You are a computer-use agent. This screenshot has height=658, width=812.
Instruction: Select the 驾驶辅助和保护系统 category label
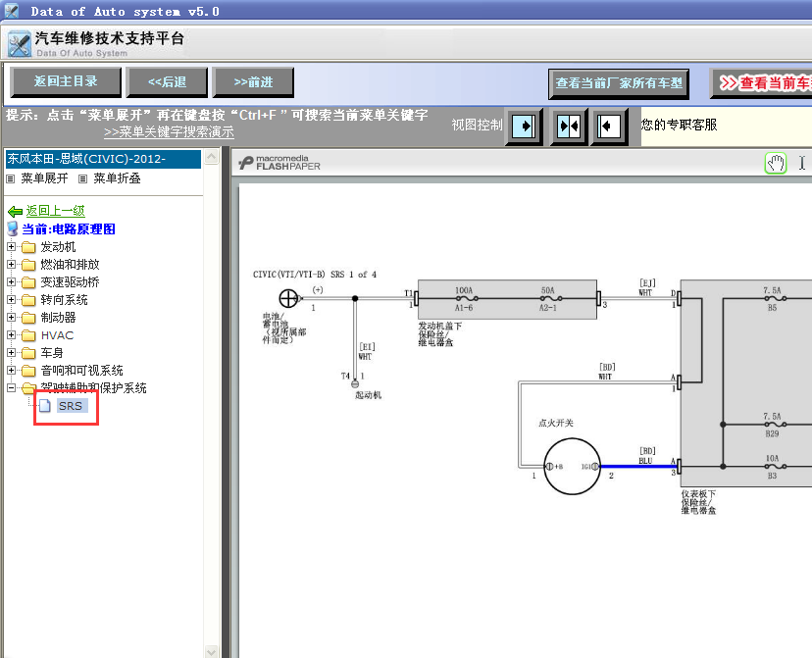point(94,387)
